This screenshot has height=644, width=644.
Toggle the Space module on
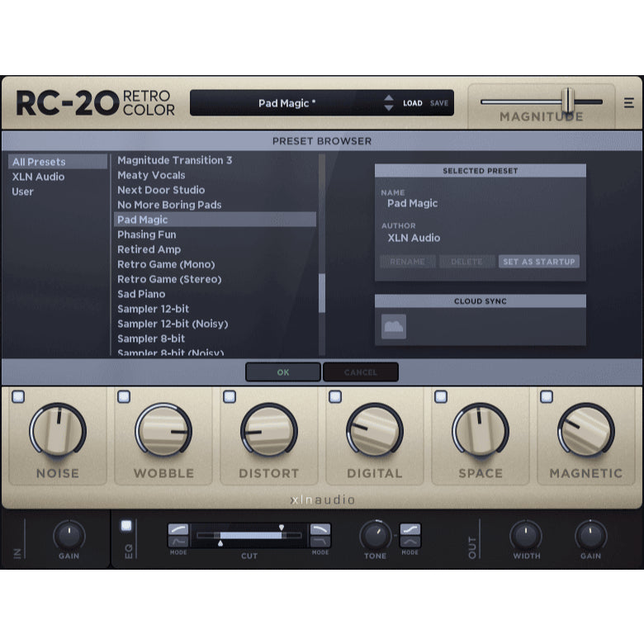coord(441,397)
